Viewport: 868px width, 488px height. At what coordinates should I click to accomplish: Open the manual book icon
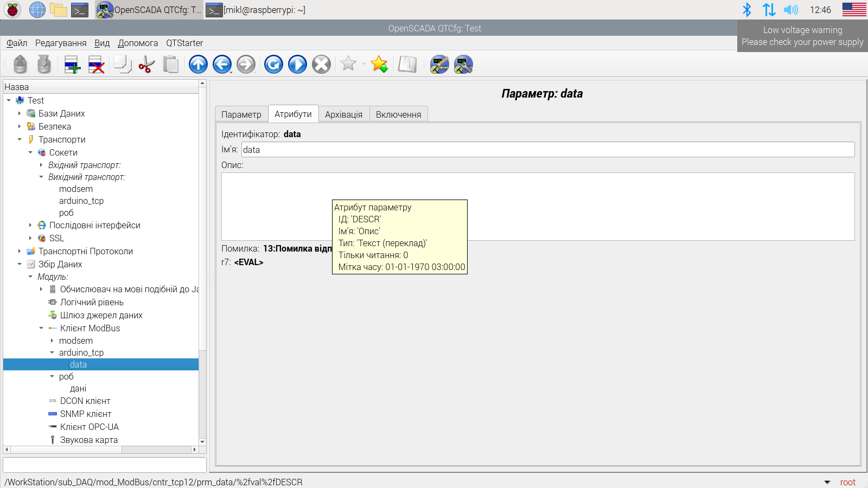pyautogui.click(x=407, y=65)
